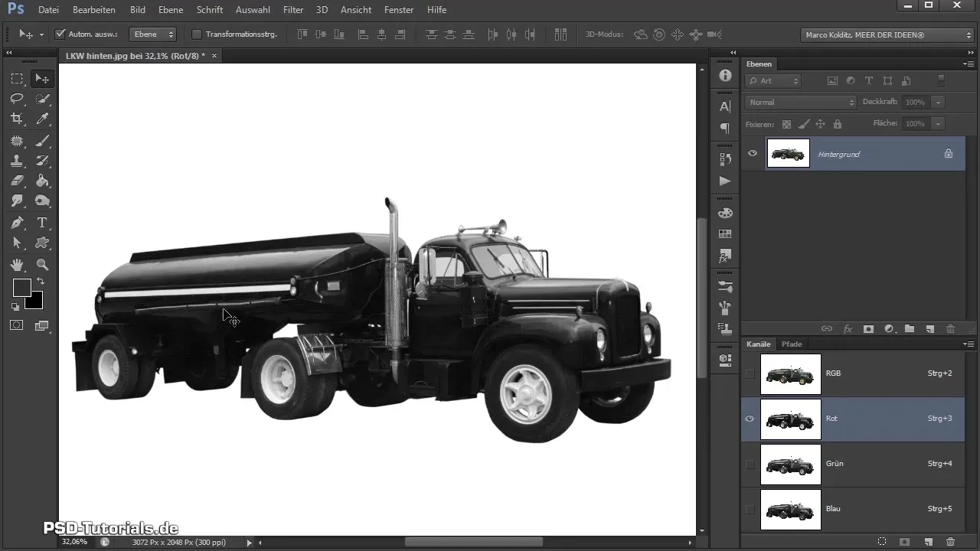Swap foreground and background colors
980x551 pixels.
pos(41,282)
